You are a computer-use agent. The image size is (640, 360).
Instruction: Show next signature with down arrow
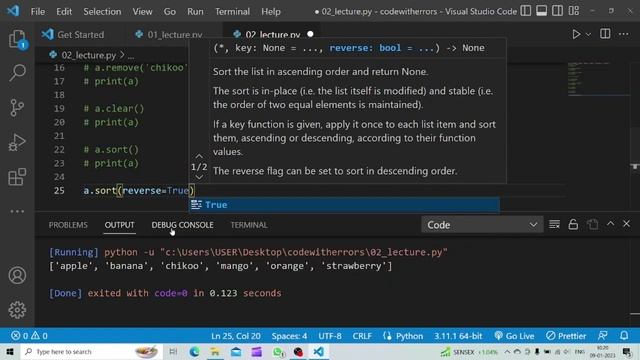(x=199, y=177)
